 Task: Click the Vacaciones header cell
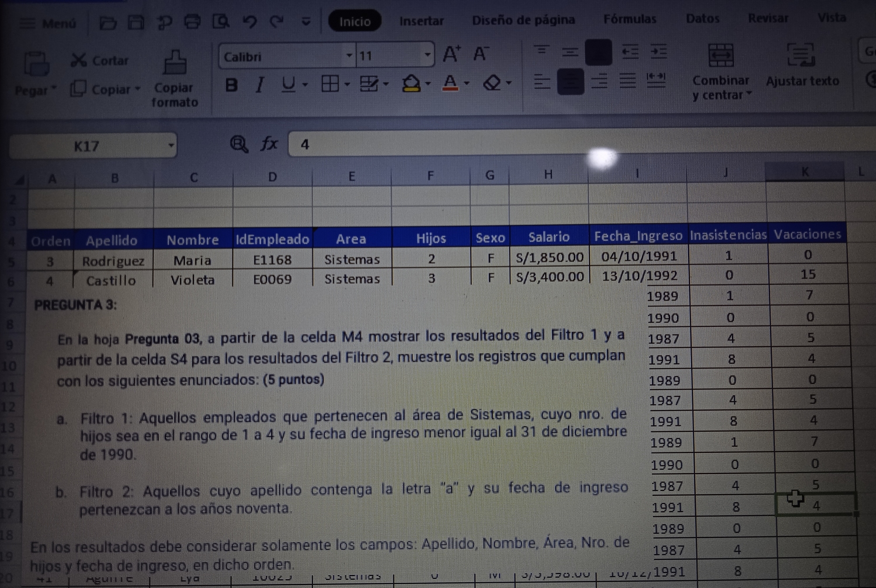click(808, 234)
